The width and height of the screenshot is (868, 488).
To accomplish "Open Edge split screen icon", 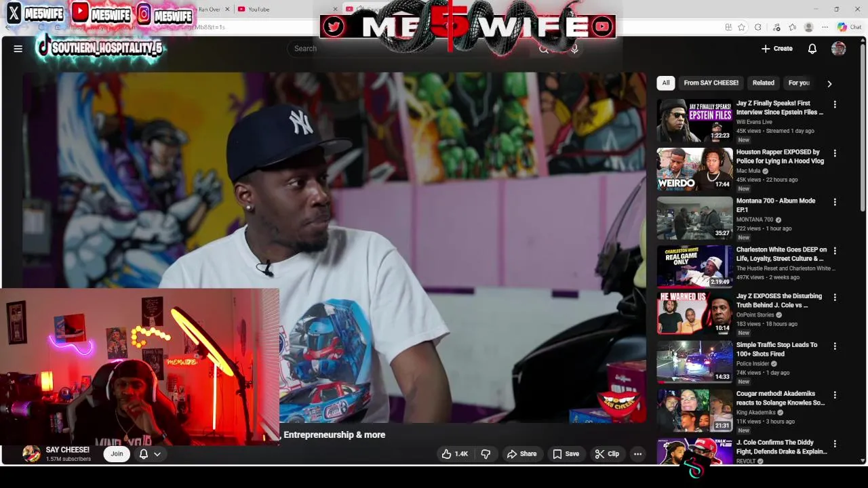I will (728, 27).
